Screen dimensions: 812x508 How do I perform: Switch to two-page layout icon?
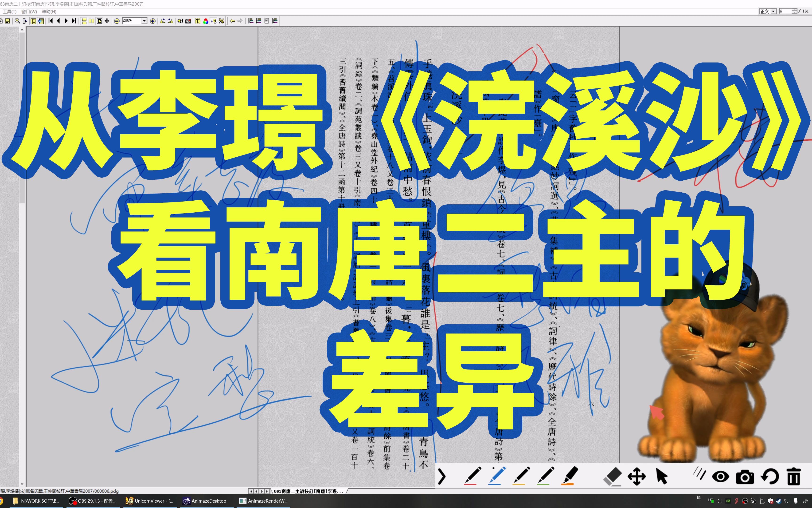(92, 21)
